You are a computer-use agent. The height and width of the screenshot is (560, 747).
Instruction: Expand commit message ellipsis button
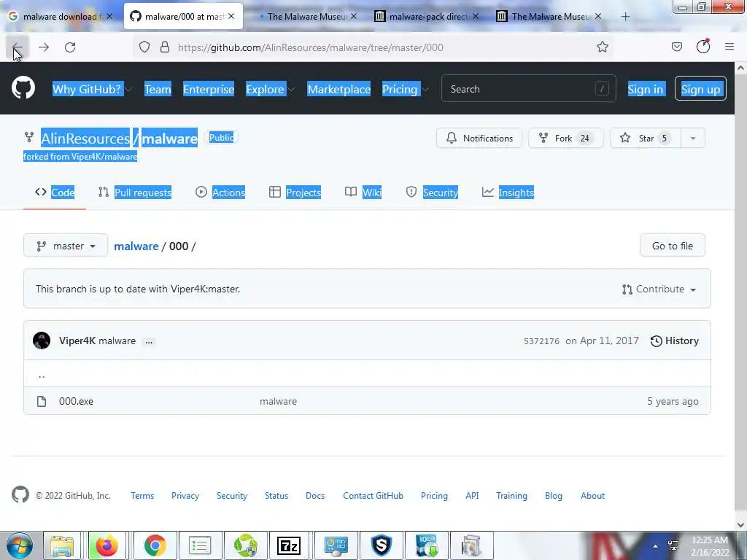149,341
